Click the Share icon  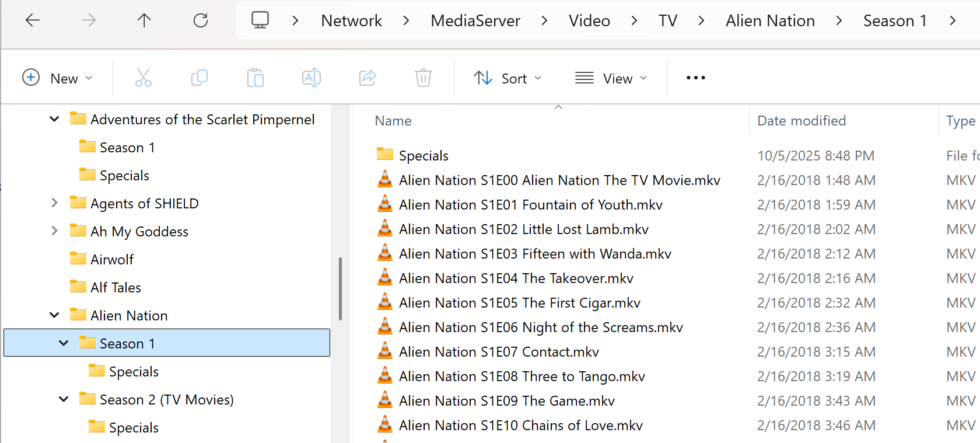coord(367,78)
